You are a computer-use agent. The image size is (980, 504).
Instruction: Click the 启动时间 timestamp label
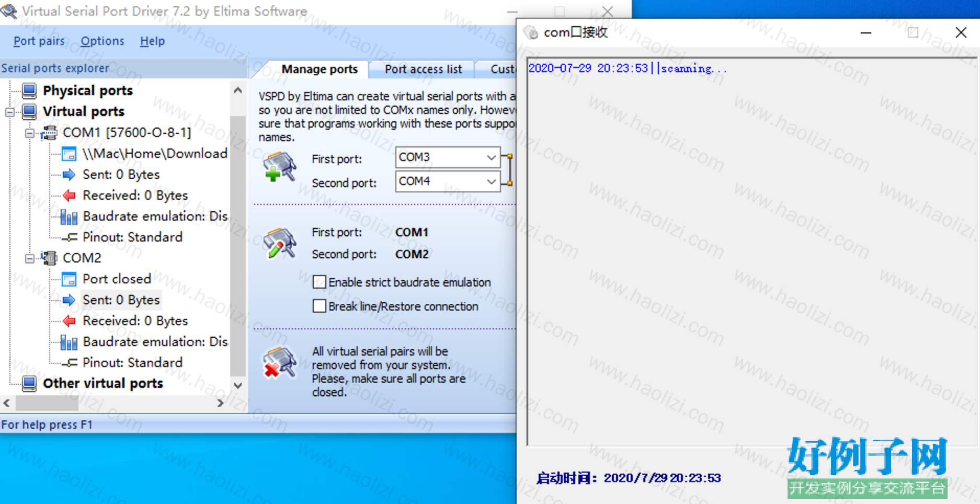click(629, 478)
